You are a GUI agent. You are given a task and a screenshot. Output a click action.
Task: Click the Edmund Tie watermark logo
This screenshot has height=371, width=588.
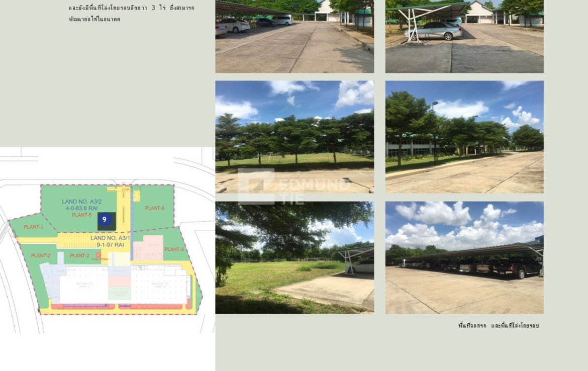pos(293,186)
